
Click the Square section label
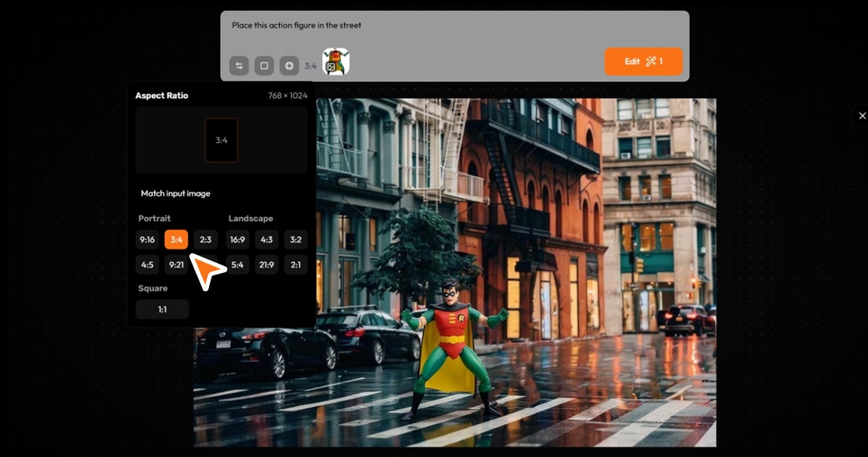coord(153,288)
